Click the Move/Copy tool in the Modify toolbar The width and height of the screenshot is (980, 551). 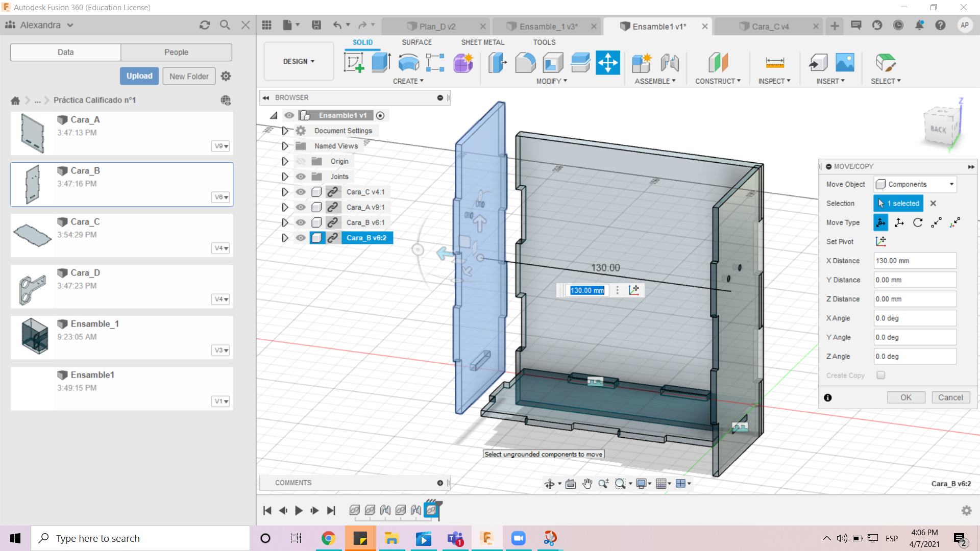607,63
